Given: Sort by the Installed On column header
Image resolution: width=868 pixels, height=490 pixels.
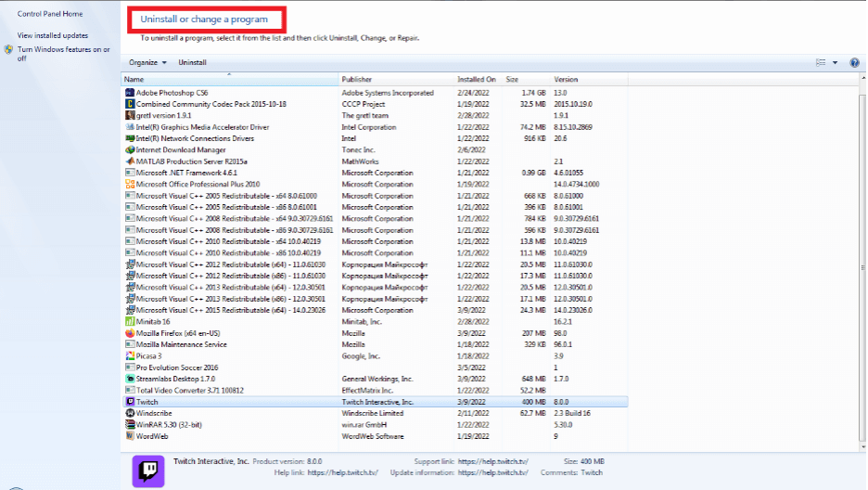Looking at the screenshot, I should [x=478, y=79].
